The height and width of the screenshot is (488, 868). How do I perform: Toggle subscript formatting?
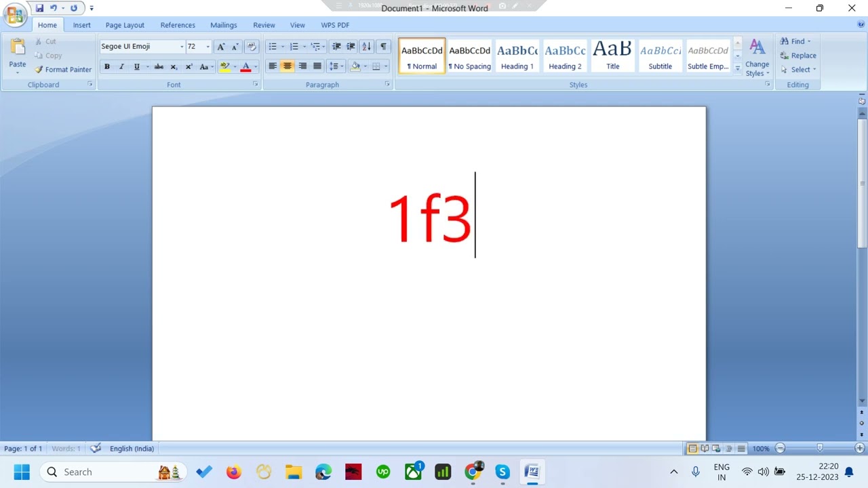174,66
